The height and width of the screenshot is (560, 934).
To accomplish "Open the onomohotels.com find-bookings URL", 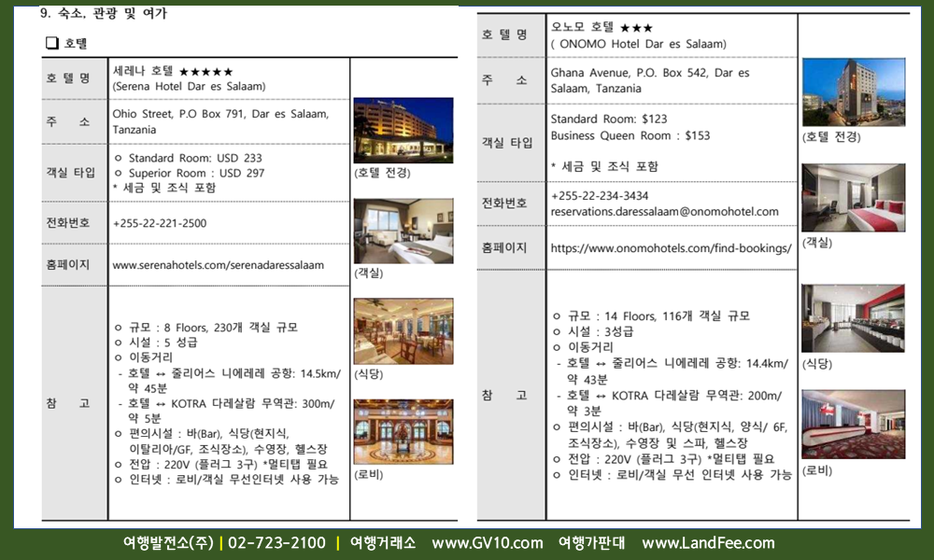I will click(x=671, y=248).
